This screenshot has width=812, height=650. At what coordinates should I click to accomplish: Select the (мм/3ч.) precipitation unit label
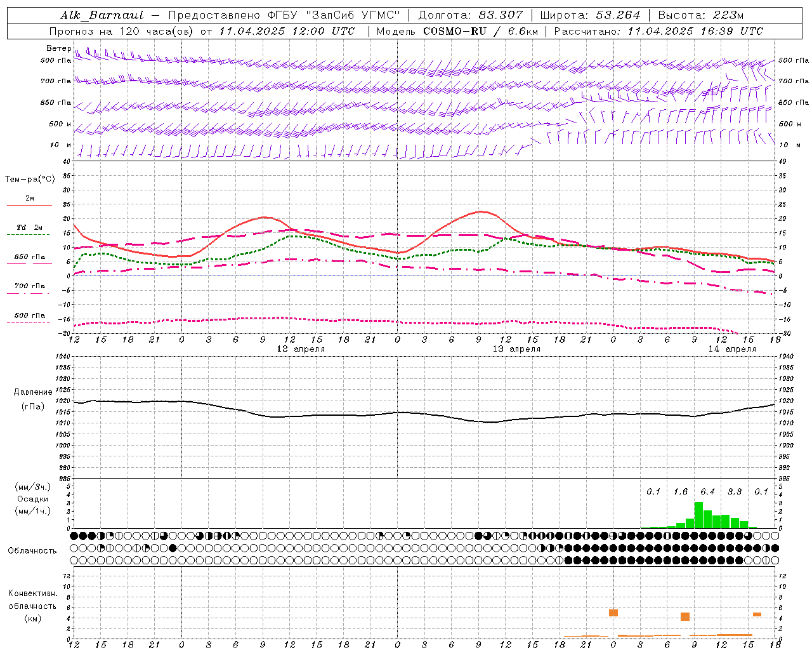[x=32, y=487]
